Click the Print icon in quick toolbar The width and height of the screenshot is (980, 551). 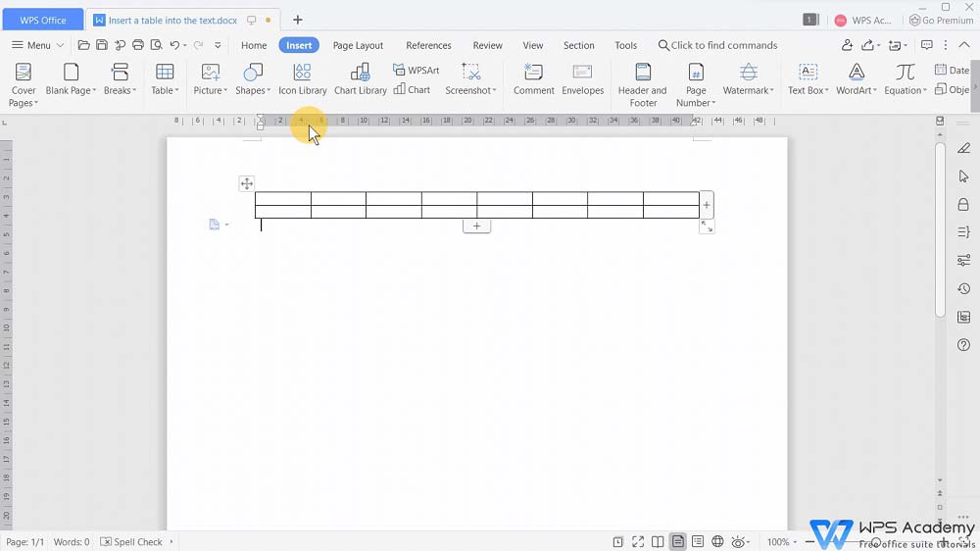coord(138,45)
